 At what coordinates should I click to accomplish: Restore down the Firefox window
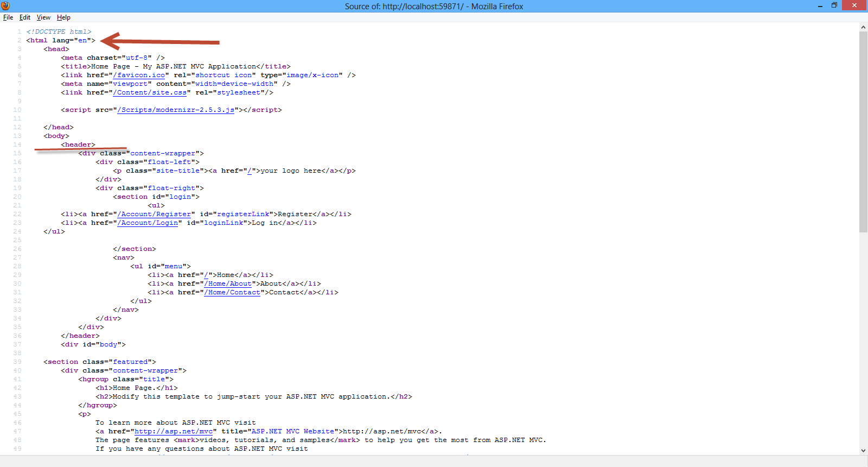[834, 6]
